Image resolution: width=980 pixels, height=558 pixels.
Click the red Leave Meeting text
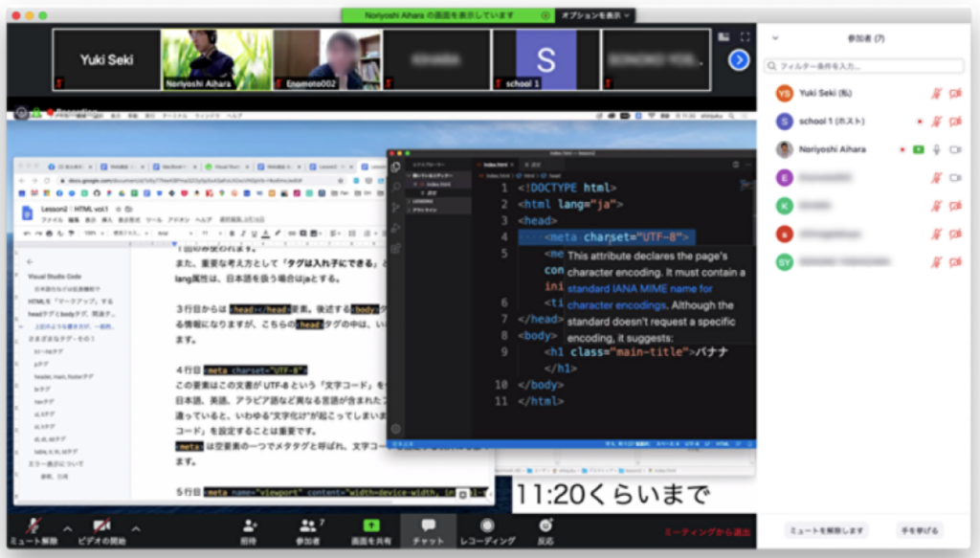coord(706,532)
